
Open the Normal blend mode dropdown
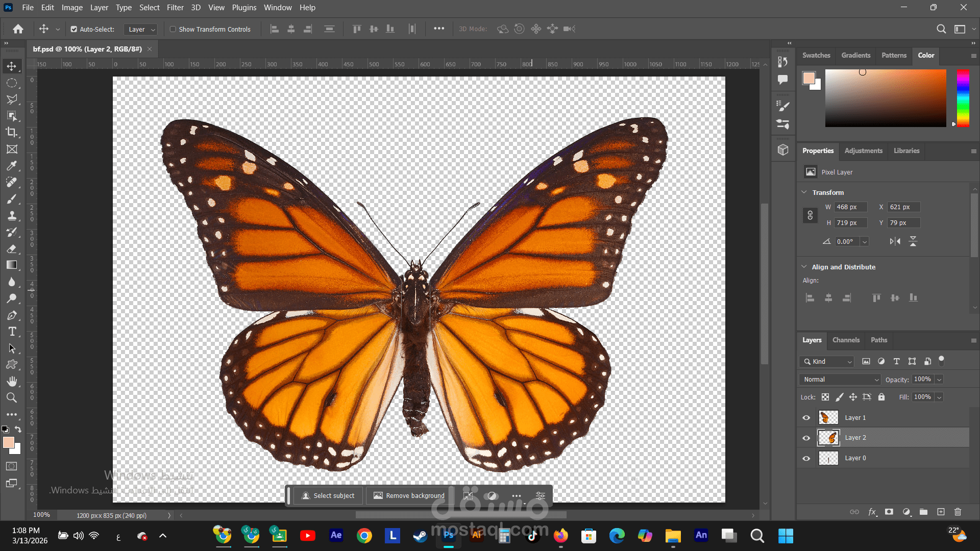pyautogui.click(x=840, y=380)
